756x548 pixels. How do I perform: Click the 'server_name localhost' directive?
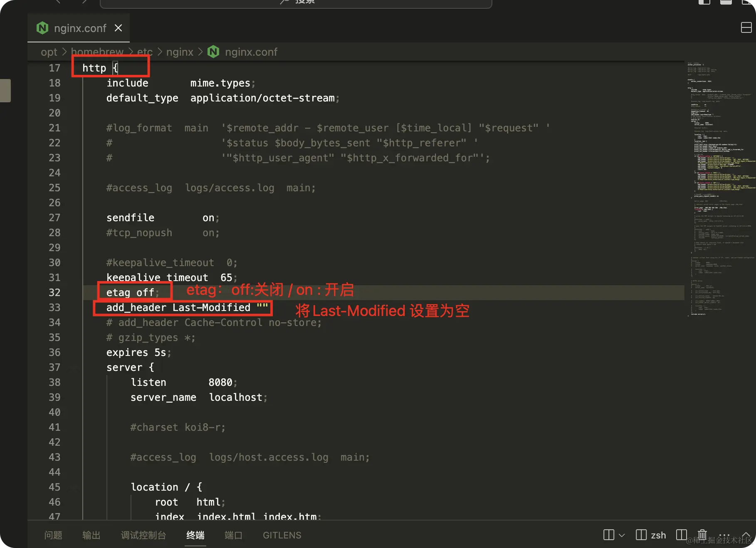coord(199,397)
